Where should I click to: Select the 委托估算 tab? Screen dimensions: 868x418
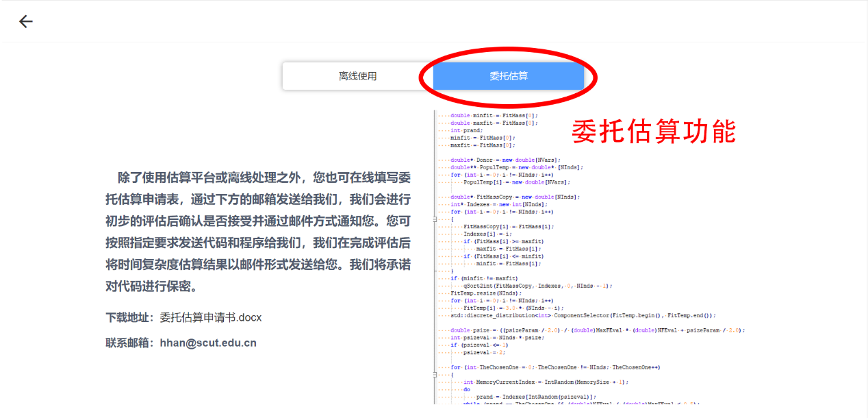click(508, 76)
